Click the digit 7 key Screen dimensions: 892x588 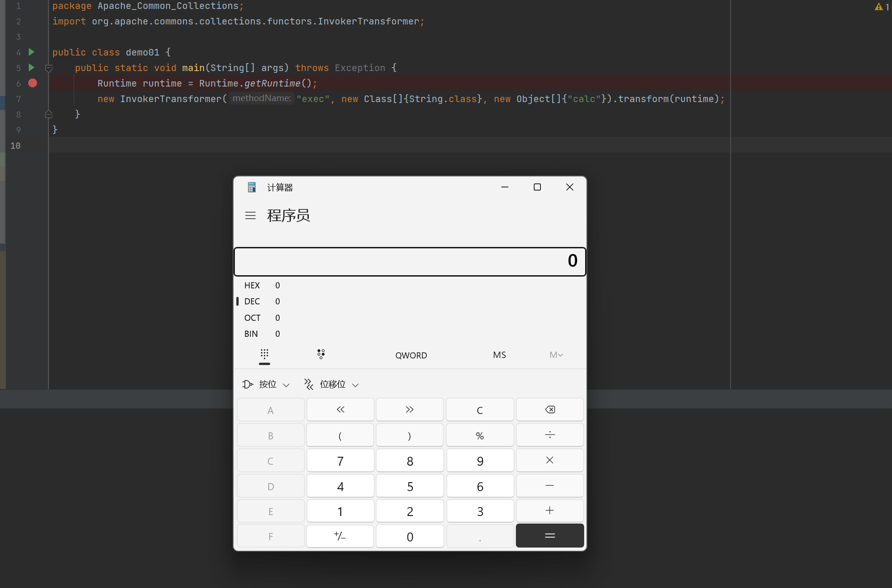point(340,461)
